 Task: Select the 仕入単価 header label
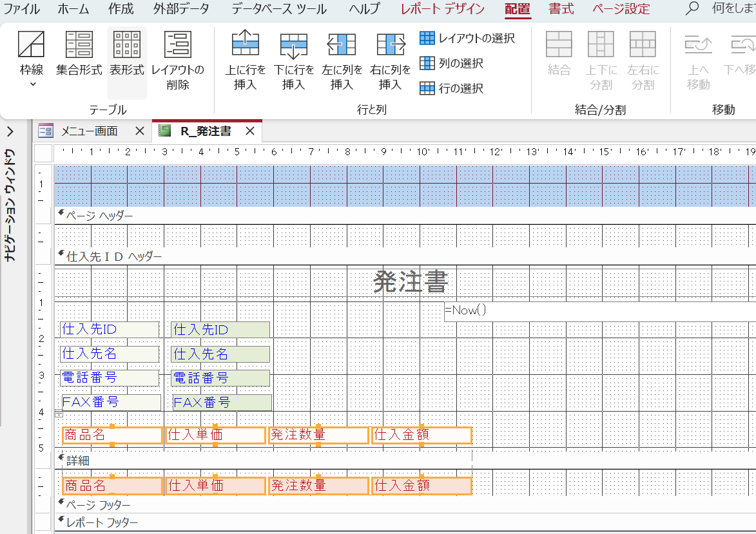(x=215, y=435)
